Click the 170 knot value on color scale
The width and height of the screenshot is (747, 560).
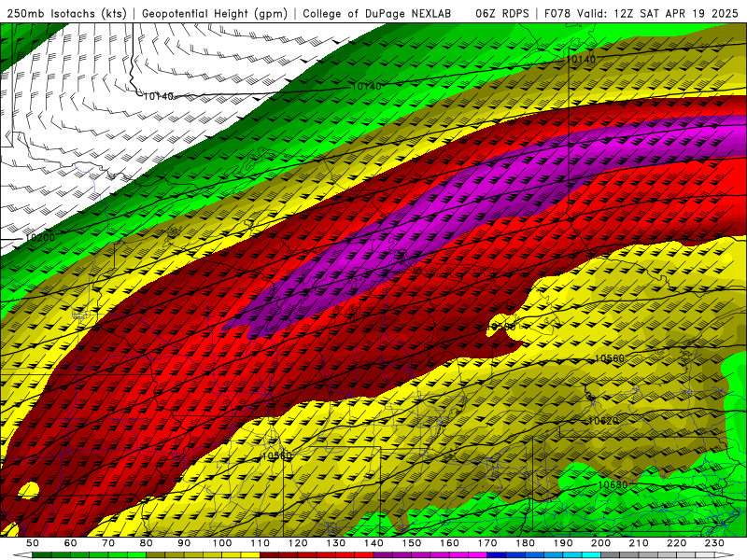(x=487, y=543)
